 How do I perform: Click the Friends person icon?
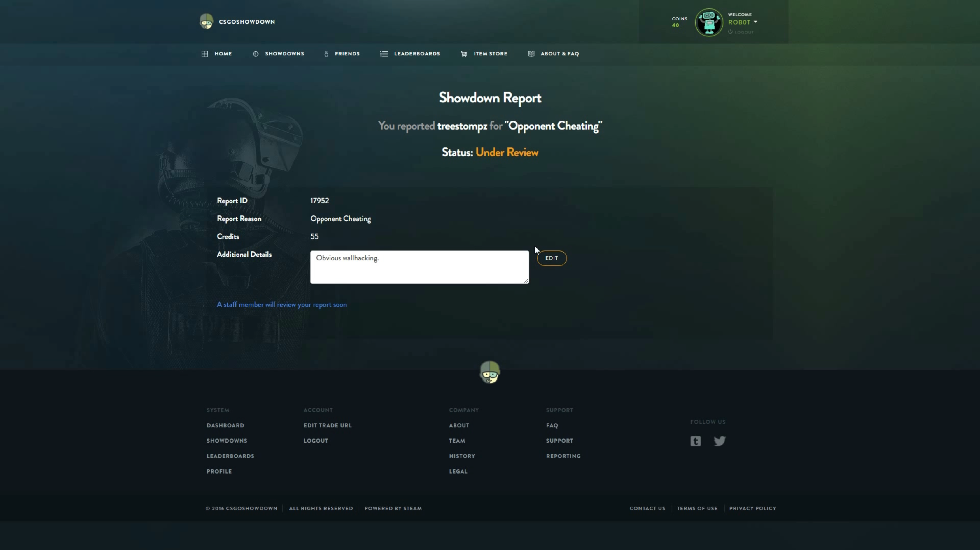point(326,54)
